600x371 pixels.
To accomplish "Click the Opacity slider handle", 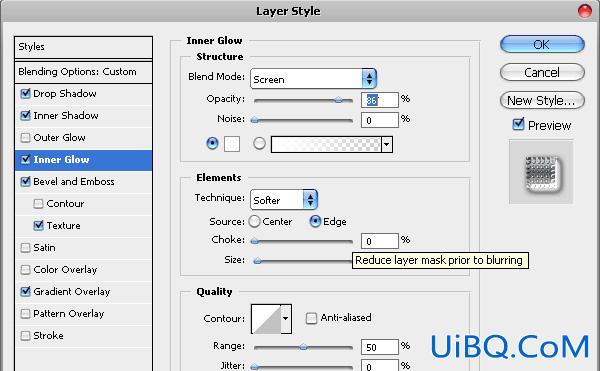I will 338,100.
